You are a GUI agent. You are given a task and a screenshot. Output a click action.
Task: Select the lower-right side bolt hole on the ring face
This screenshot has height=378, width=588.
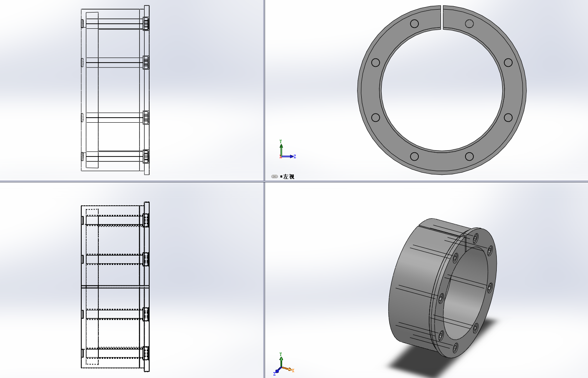click(508, 118)
